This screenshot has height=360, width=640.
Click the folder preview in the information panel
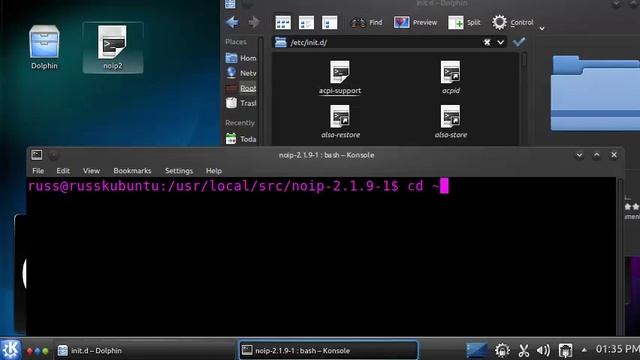coord(595,94)
